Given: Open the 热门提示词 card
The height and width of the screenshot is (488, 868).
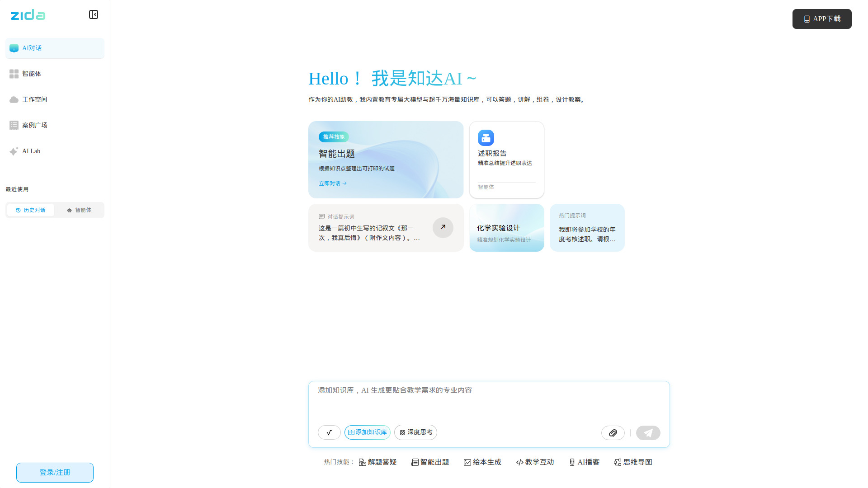Looking at the screenshot, I should [x=587, y=228].
